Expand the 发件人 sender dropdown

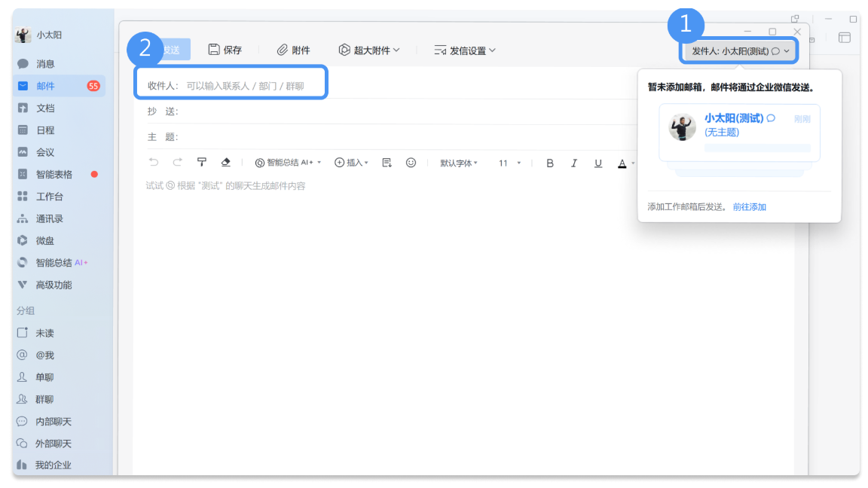pyautogui.click(x=738, y=50)
